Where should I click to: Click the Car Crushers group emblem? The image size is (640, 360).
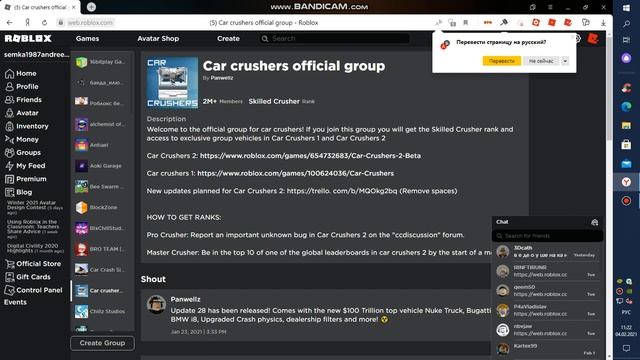point(172,82)
